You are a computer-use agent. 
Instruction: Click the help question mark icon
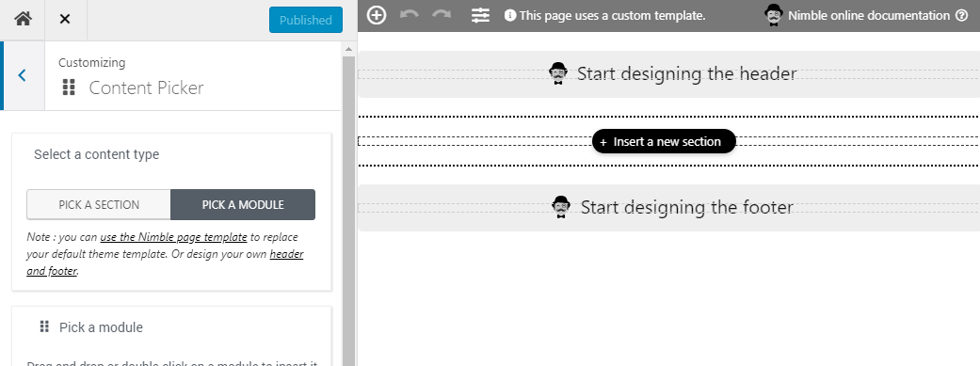(962, 16)
